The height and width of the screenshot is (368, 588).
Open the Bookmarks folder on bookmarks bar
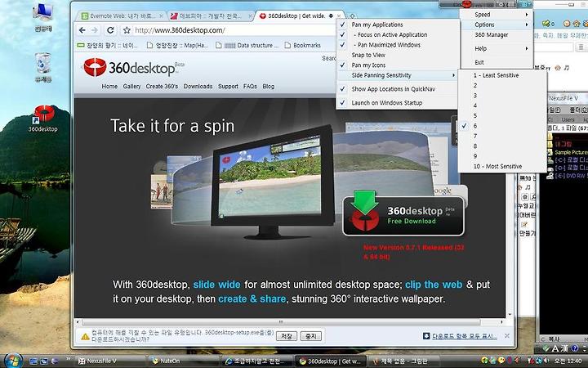pos(302,45)
